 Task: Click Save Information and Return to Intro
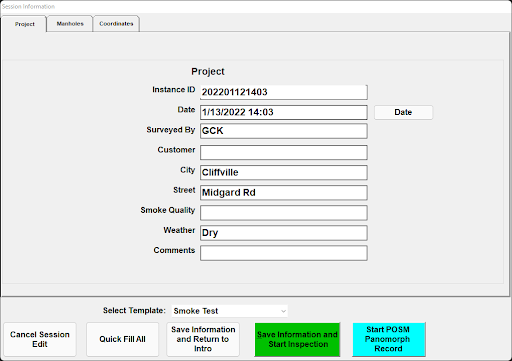click(x=203, y=339)
